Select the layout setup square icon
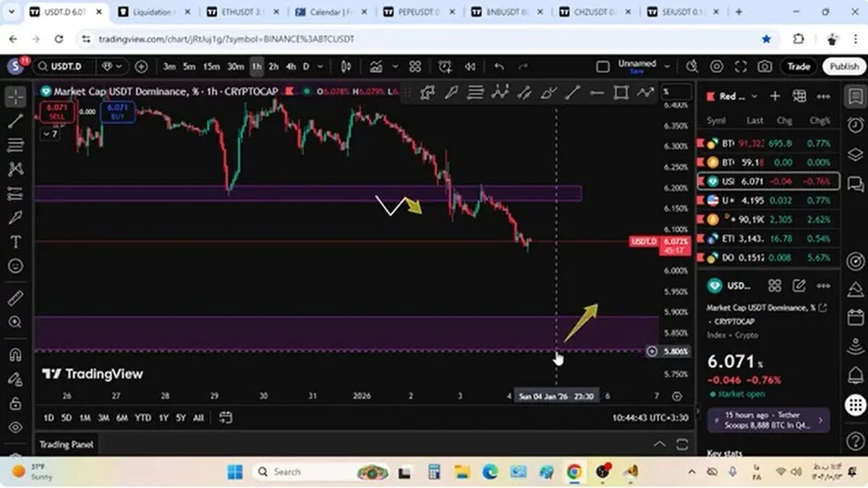Image resolution: width=868 pixels, height=488 pixels. [603, 67]
